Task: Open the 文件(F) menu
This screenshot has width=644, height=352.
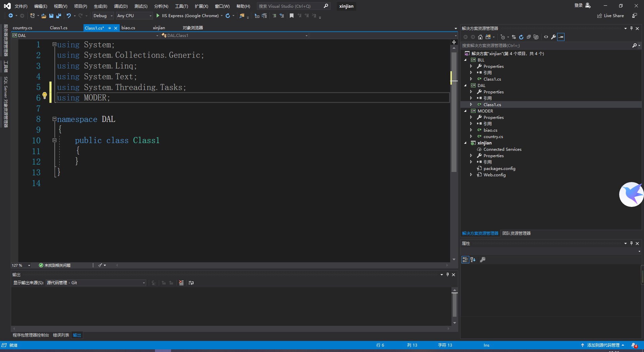Action: pyautogui.click(x=21, y=6)
